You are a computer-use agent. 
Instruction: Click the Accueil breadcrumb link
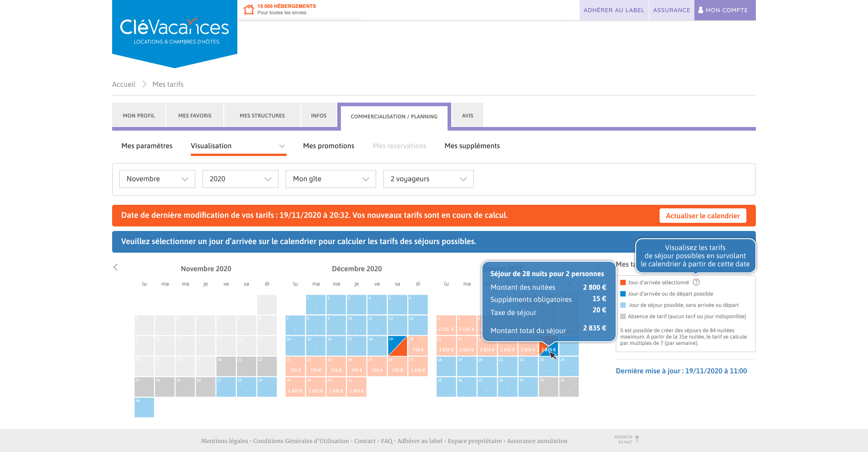click(x=124, y=84)
